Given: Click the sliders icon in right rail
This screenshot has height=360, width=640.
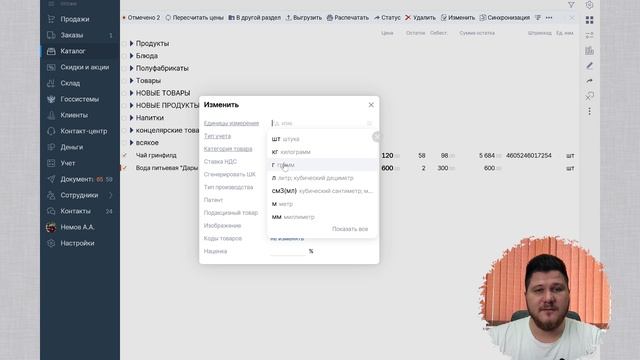Looking at the screenshot, I should tap(589, 35).
